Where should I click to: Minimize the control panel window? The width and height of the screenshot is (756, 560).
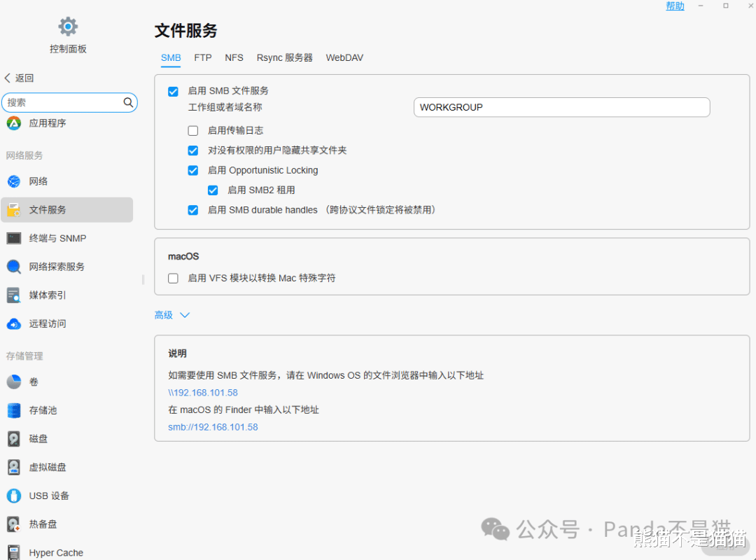701,6
